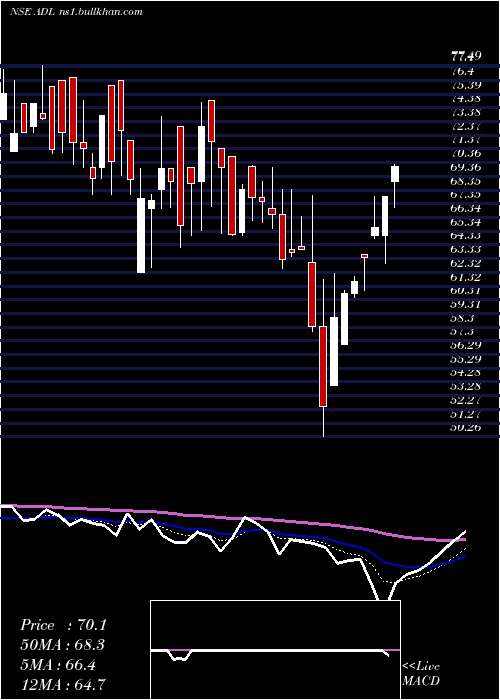The image size is (500, 700).
Task: Click the 60.31 price axis label
Action: pos(466,291)
